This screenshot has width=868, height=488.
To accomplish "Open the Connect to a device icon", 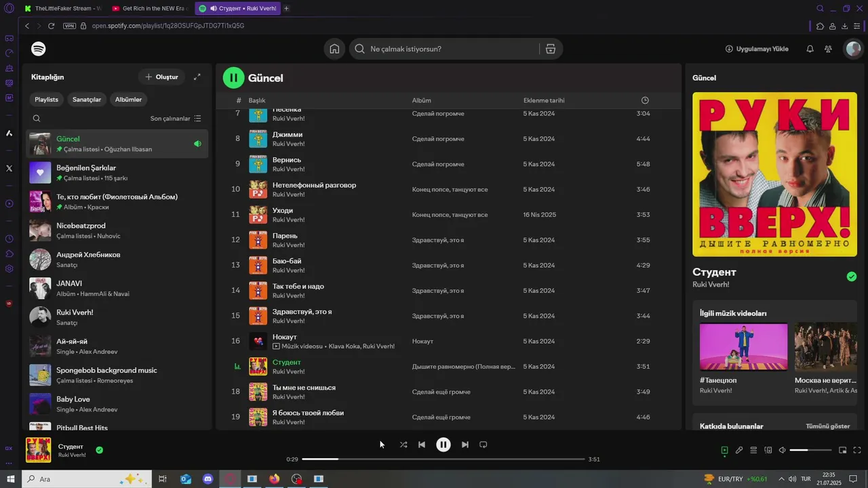I will coord(768,450).
